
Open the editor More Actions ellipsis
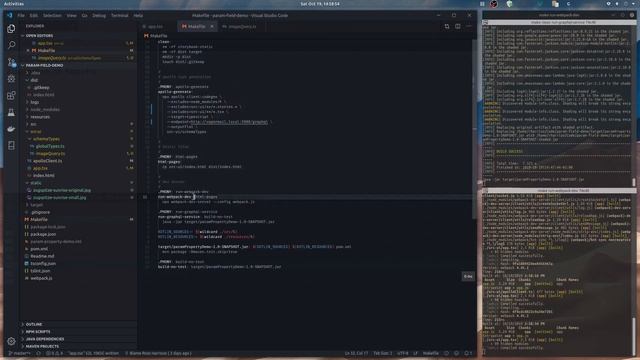coord(469,27)
